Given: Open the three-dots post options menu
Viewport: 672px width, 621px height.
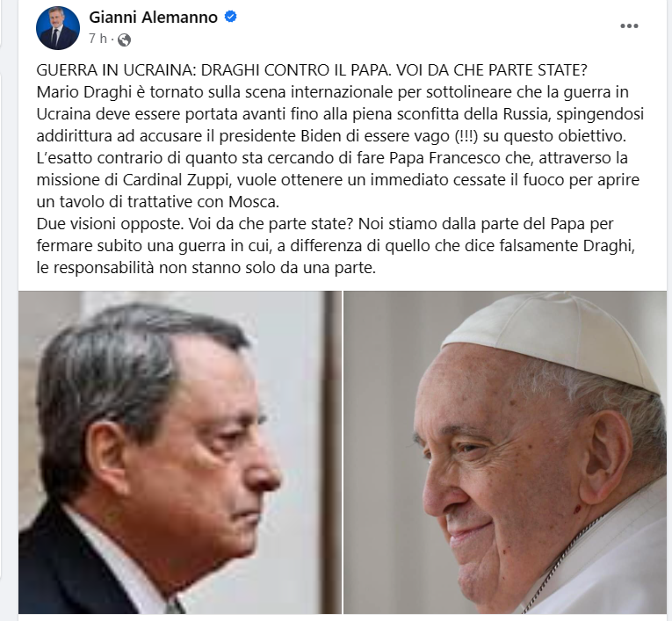Looking at the screenshot, I should pos(629,26).
